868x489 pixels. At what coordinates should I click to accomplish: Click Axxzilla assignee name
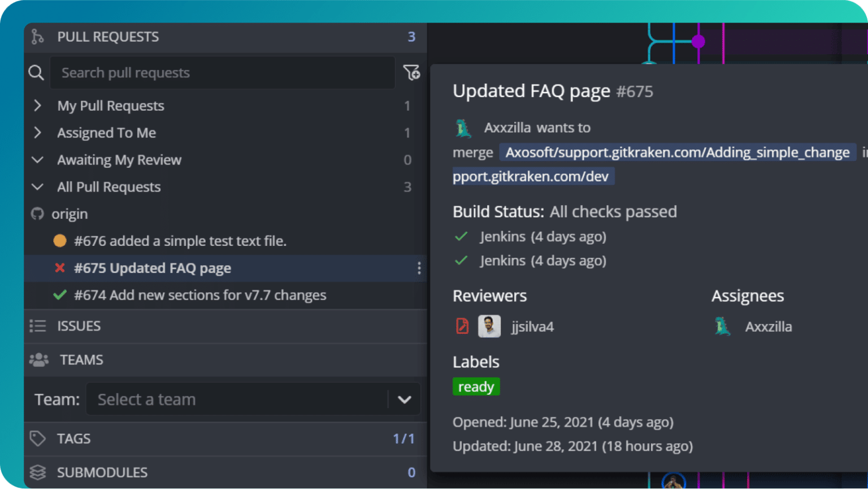tap(769, 327)
